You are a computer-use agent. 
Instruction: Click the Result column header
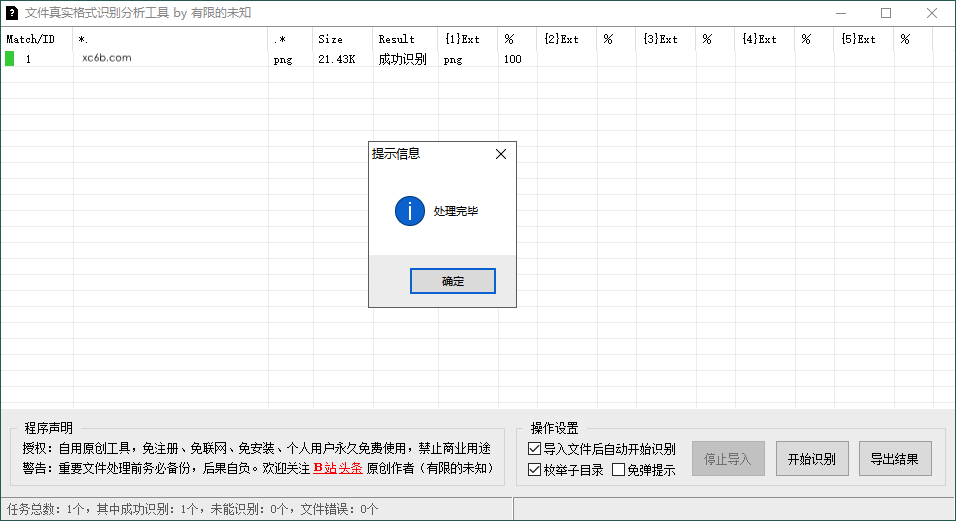(x=405, y=39)
